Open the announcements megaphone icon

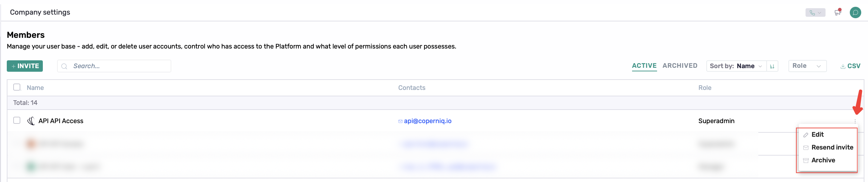[x=838, y=12]
